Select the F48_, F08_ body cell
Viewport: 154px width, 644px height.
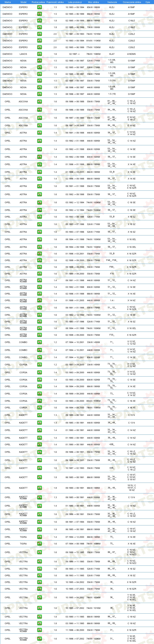112,260
